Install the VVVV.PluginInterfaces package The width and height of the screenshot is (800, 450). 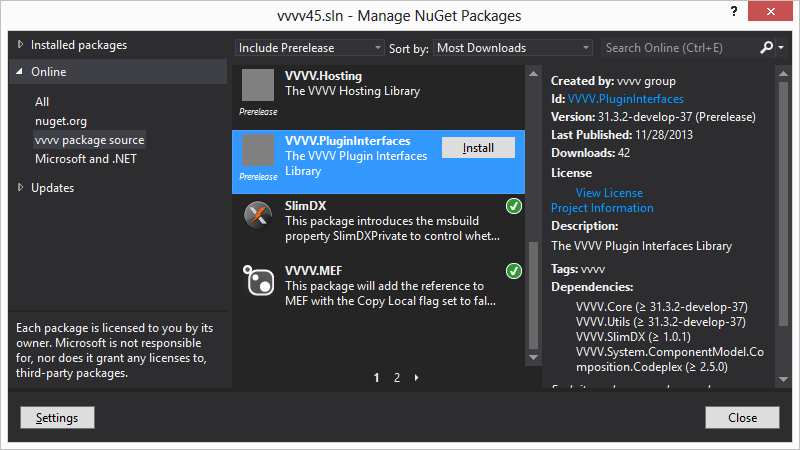[478, 148]
